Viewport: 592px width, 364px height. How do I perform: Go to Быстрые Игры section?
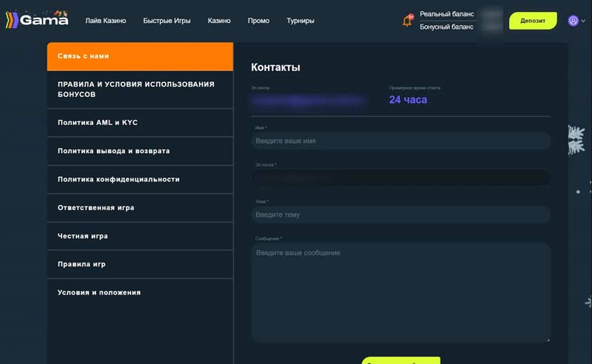point(166,21)
